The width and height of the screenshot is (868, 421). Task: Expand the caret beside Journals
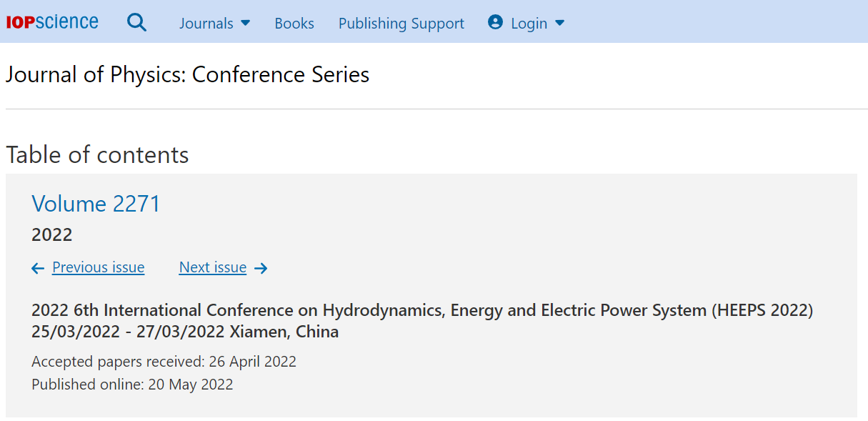[x=245, y=23]
